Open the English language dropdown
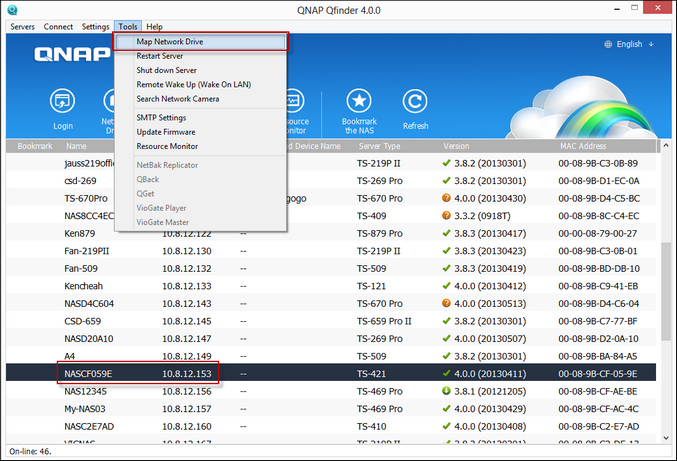Viewport: 677px width, 461px height. point(635,44)
